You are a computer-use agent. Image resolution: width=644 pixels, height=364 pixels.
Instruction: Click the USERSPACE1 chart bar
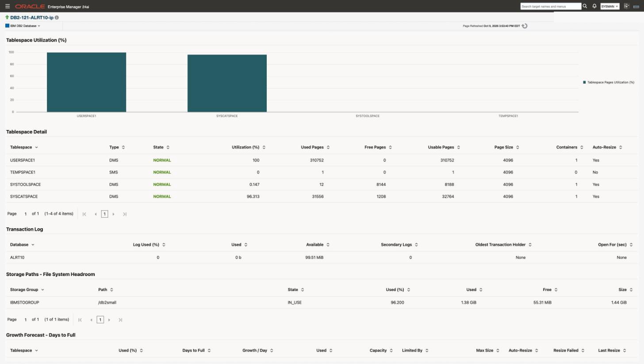coord(86,82)
